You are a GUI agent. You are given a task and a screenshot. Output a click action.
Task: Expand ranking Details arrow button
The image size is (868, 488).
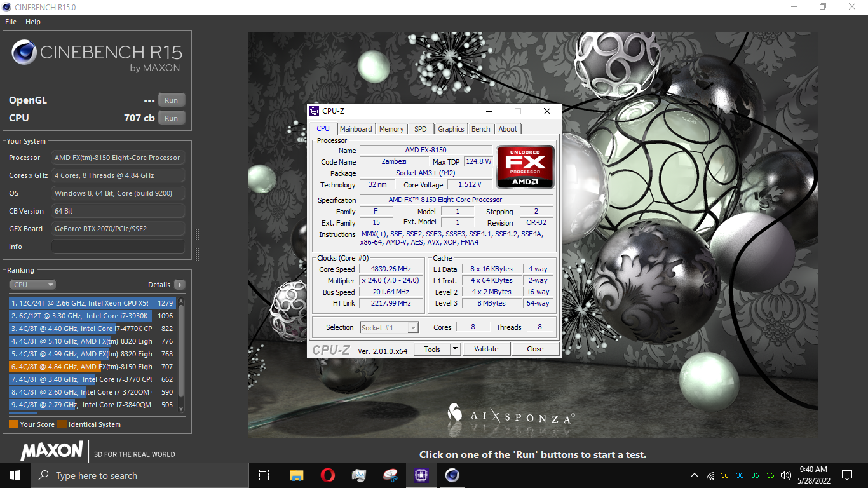180,285
